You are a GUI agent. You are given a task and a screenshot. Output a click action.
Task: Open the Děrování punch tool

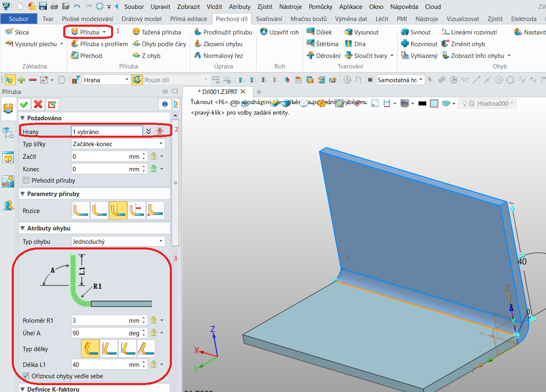click(x=323, y=55)
